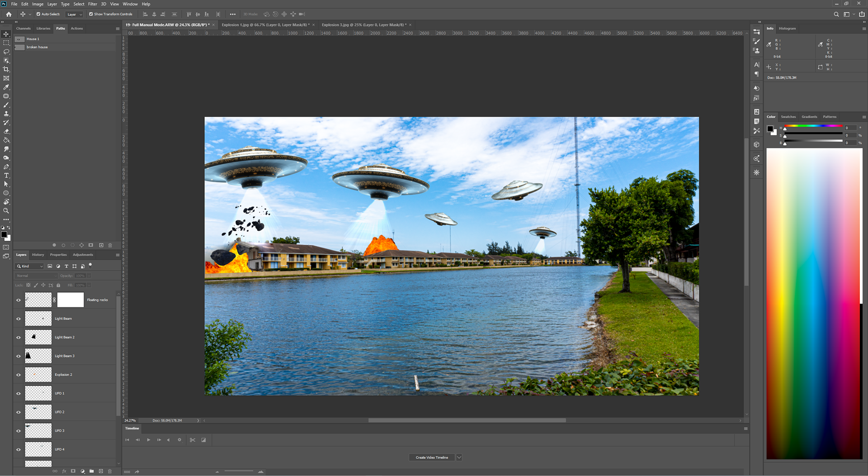The width and height of the screenshot is (868, 476).
Task: Toggle Show Transform Controls checkbox
Action: click(x=91, y=14)
